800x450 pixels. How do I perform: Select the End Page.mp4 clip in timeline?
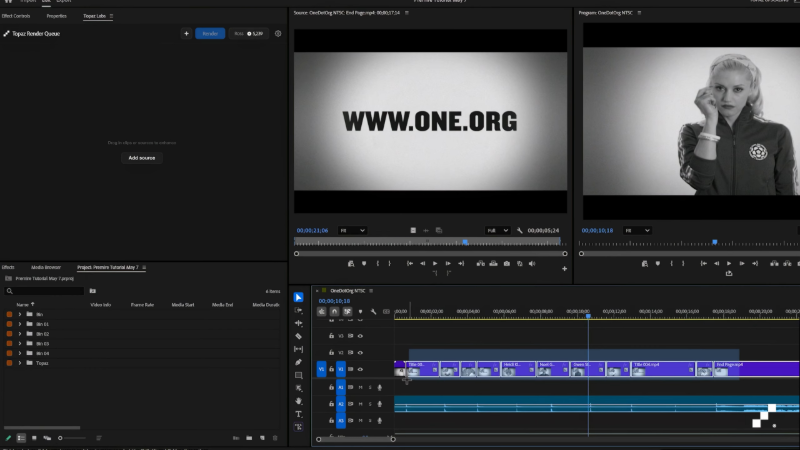tap(757, 369)
